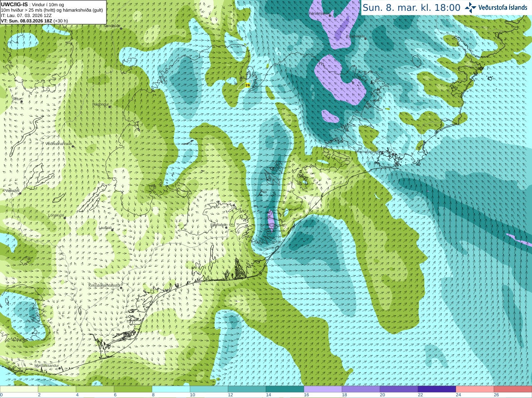
Task: Select the Hágöngur station label
Action: click(101, 105)
